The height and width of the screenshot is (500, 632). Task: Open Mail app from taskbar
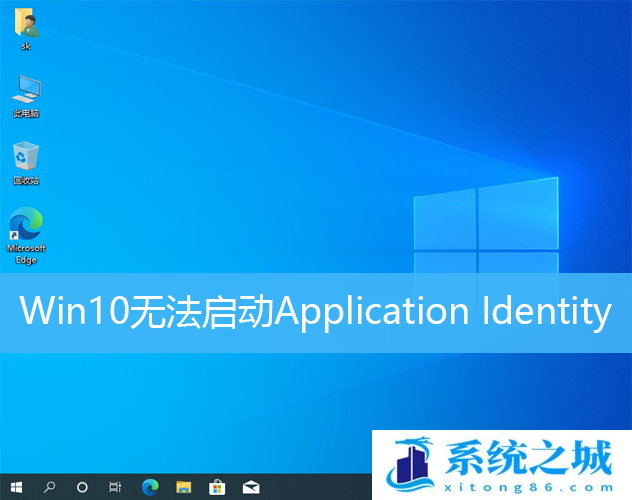(x=251, y=487)
